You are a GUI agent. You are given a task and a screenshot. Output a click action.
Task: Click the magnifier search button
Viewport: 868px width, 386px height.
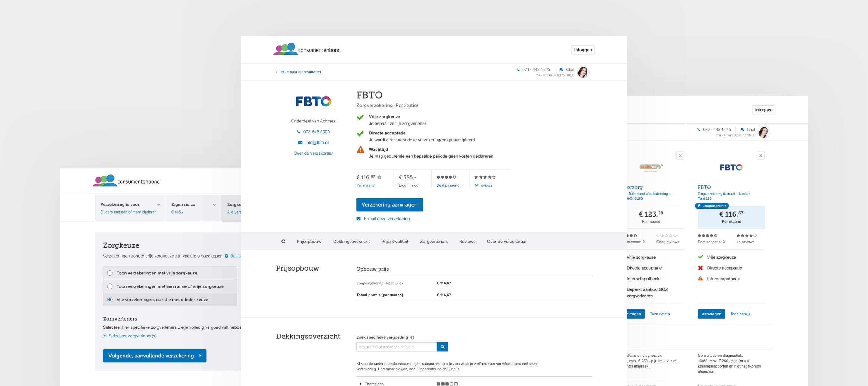pos(442,346)
